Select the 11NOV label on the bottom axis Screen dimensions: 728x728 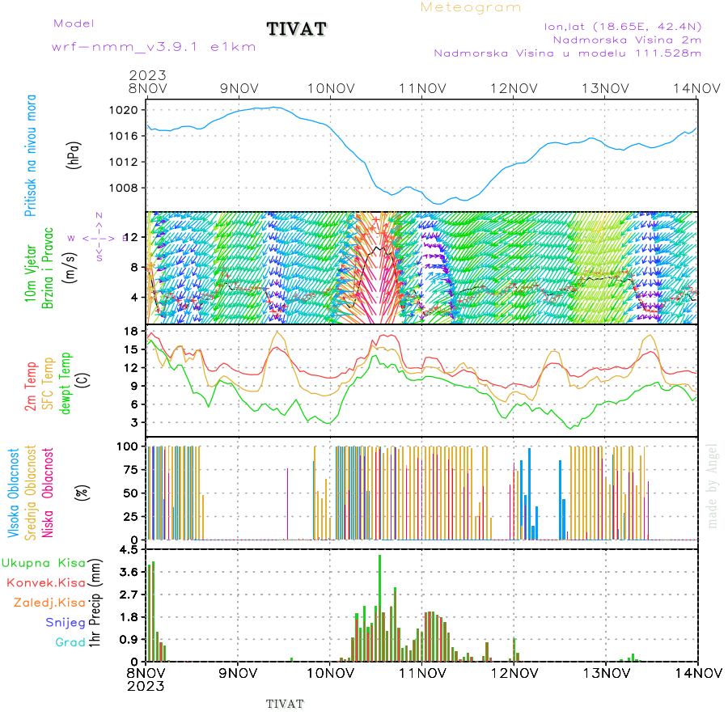point(422,673)
